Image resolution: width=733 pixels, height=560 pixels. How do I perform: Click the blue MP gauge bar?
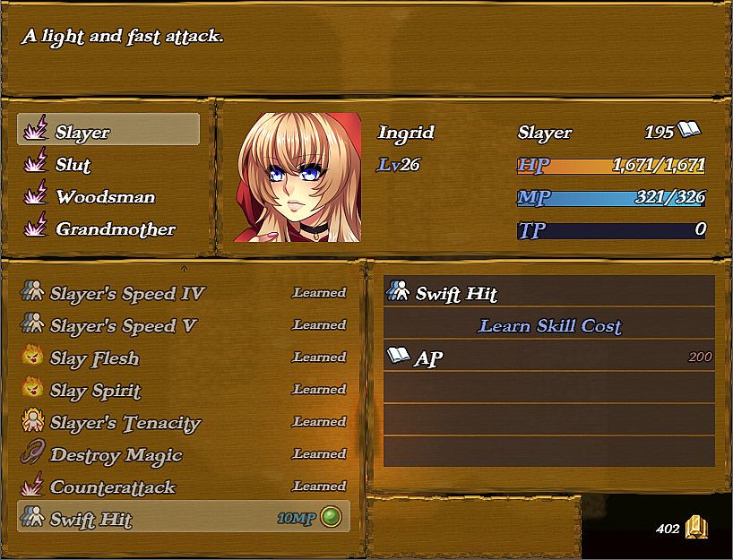click(611, 198)
